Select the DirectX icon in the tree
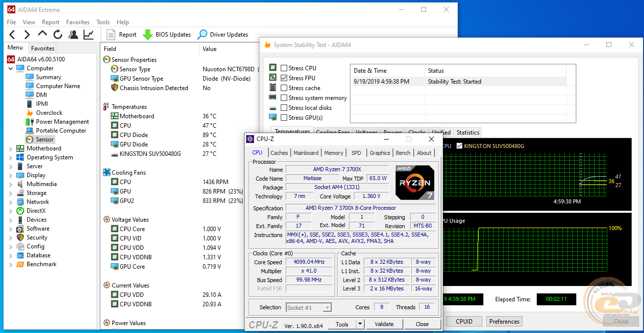 click(x=20, y=211)
